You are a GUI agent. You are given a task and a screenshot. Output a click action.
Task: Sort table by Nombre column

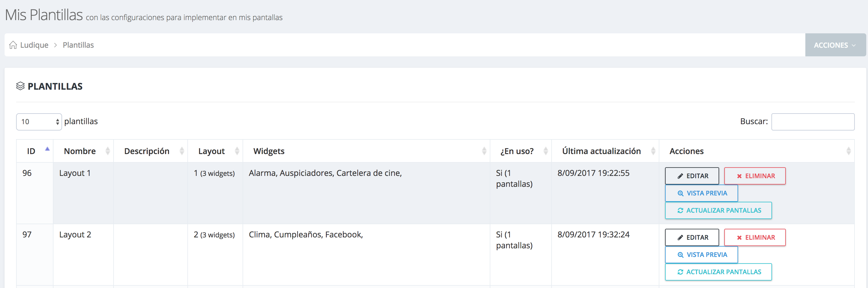[x=83, y=151]
